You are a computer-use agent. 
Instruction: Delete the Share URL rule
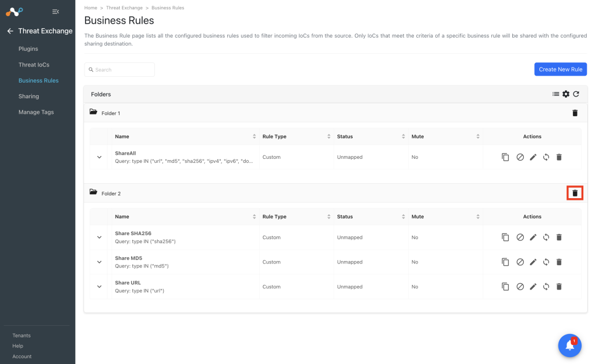pos(559,287)
